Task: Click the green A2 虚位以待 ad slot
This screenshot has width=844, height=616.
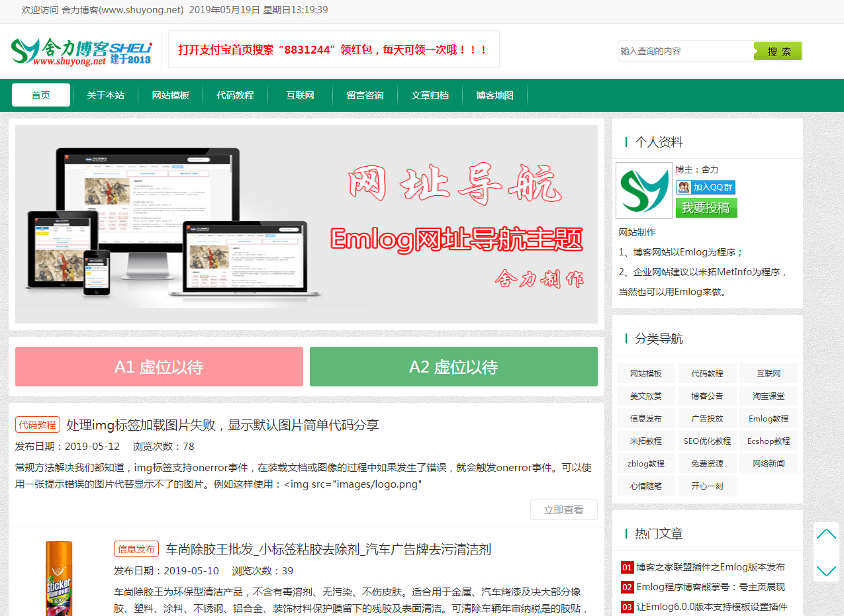Action: point(453,367)
